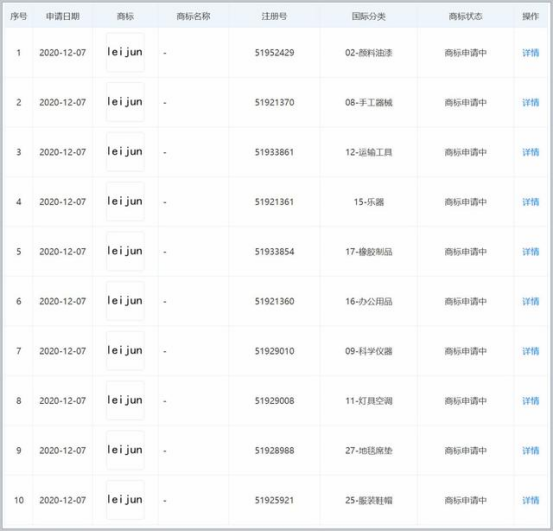This screenshot has height=531, width=553.
Task: Click classification 11-灯具空调
Action: click(x=369, y=401)
